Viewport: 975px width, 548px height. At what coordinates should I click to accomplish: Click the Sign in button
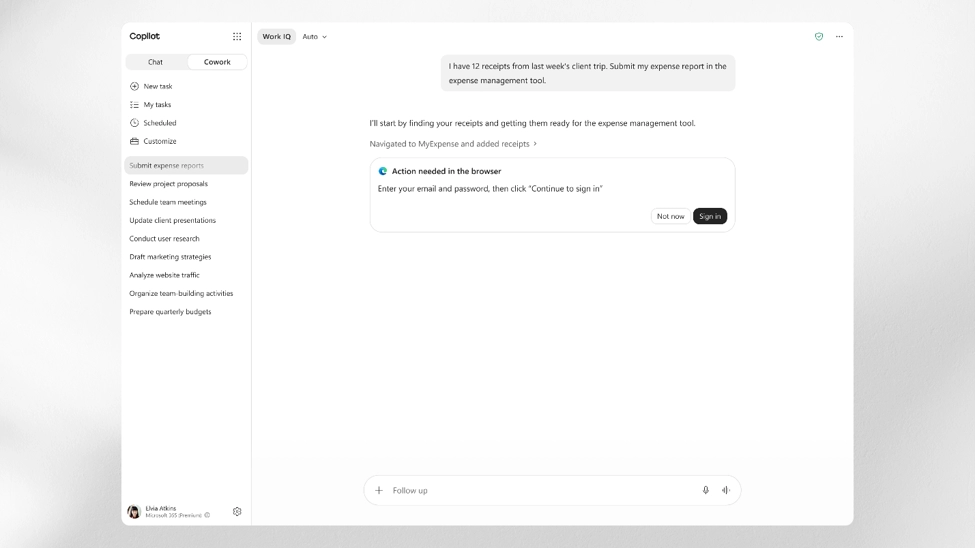[x=709, y=216]
